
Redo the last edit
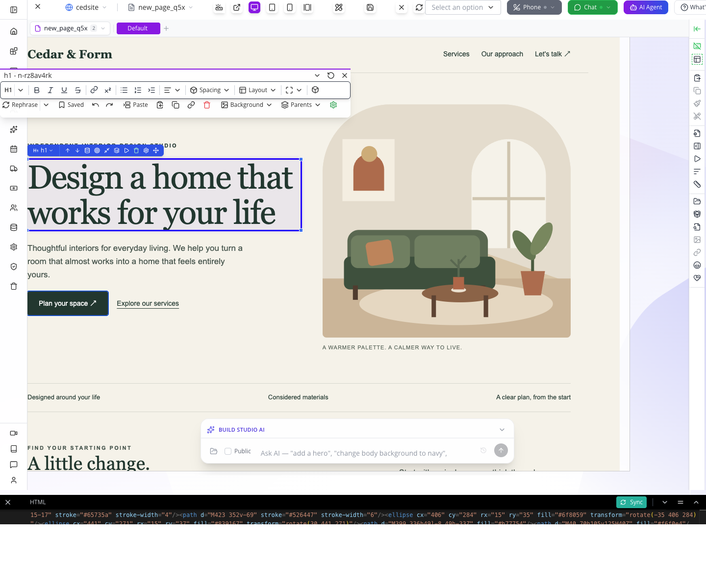click(x=109, y=105)
